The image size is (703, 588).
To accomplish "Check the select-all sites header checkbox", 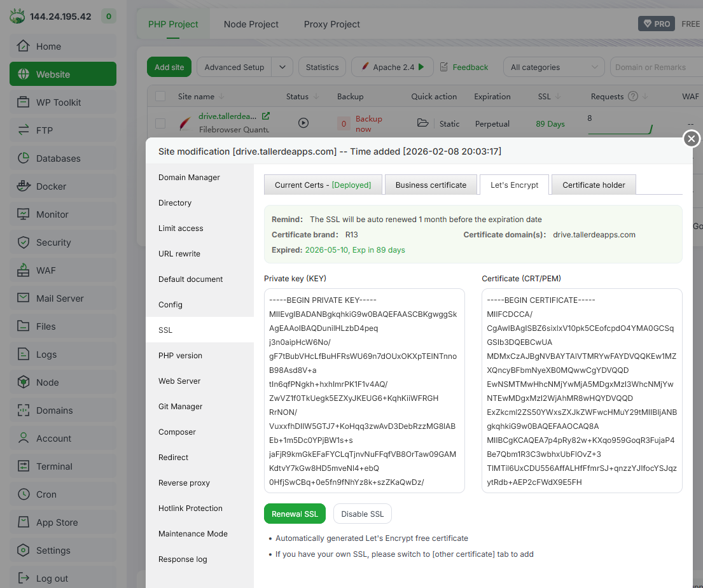I will 160,97.
